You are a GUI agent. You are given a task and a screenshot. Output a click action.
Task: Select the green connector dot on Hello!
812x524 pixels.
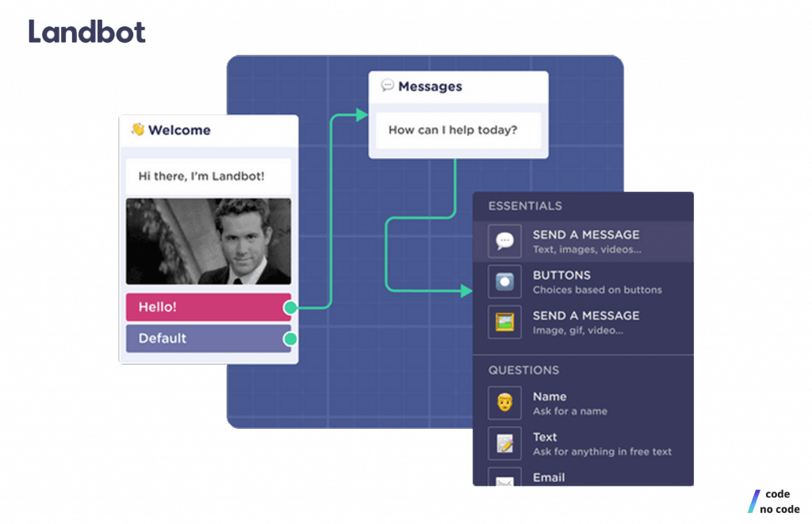[x=290, y=308]
